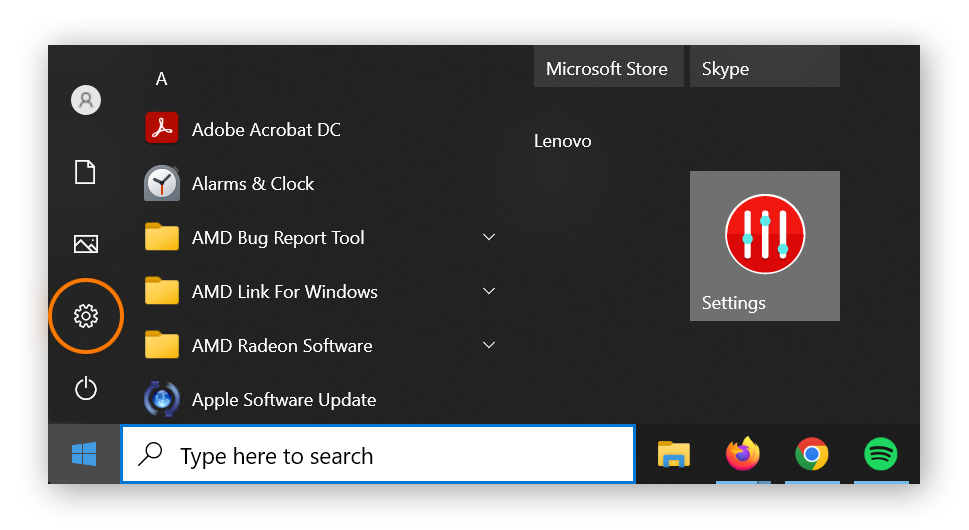Open Settings gear in Start sidebar
This screenshot has width=969, height=530.
pos(86,317)
